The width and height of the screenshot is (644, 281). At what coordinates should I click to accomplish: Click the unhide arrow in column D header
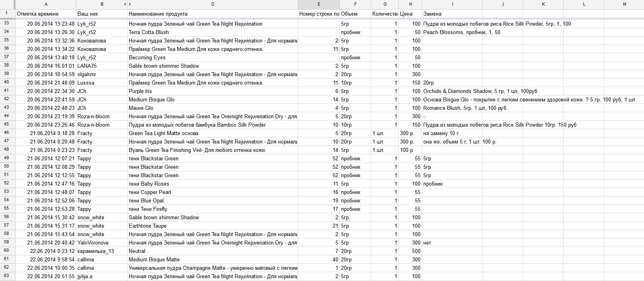tap(130, 4)
